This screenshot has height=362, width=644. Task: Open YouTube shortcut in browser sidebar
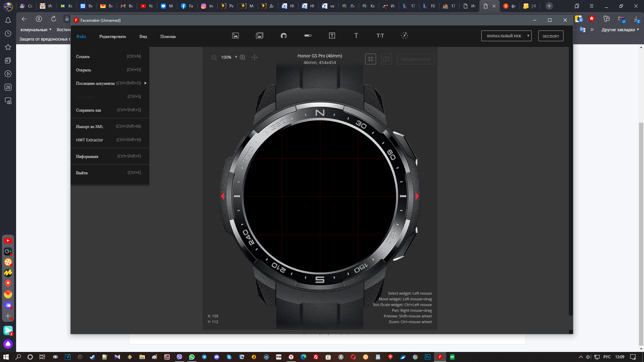click(8, 241)
